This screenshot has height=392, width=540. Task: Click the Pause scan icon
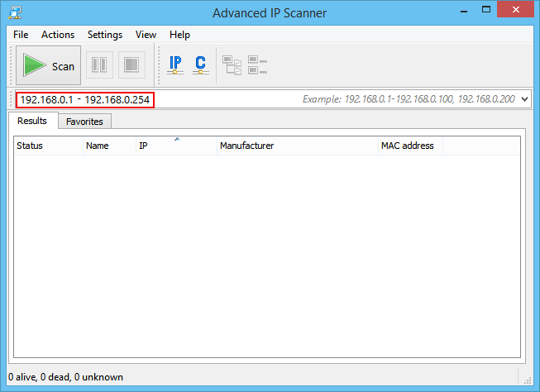(99, 66)
